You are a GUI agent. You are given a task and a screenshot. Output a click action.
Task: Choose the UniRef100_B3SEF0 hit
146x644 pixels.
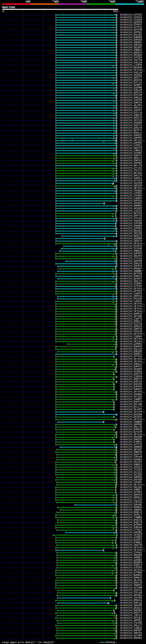point(131,540)
